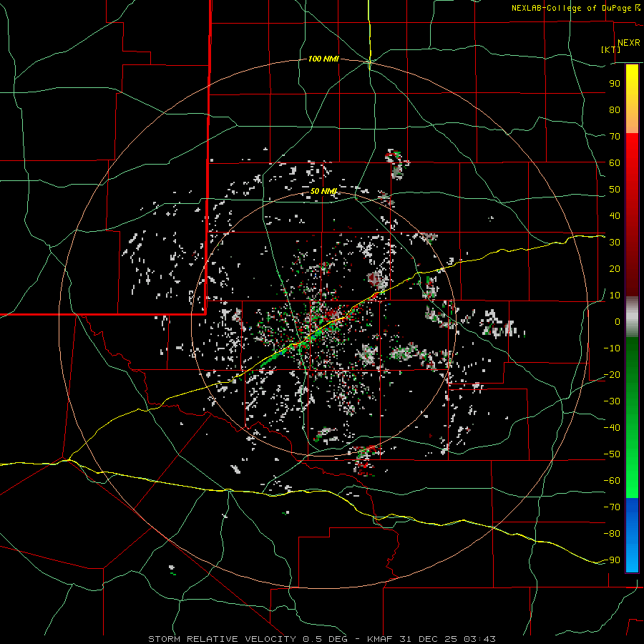Click the KMAF station identifier

point(380,639)
